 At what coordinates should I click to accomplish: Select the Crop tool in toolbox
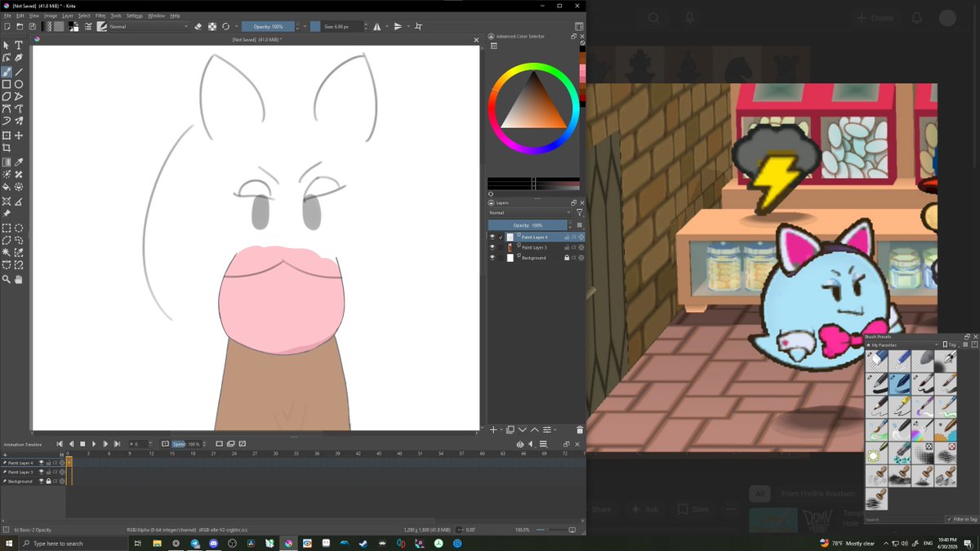7,148
